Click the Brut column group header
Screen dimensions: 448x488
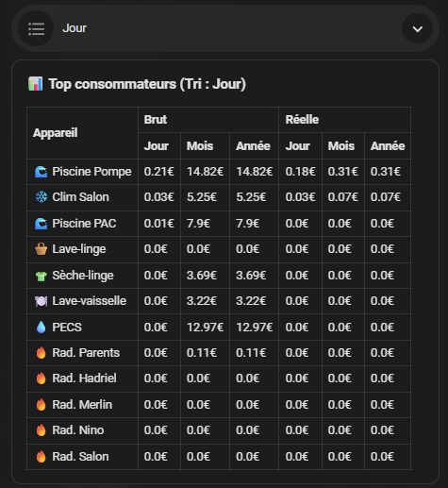[x=156, y=120]
